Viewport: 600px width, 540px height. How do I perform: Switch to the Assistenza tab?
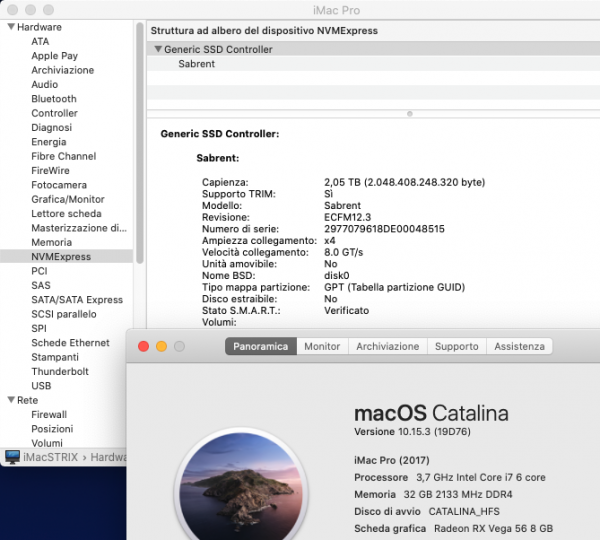coord(519,346)
